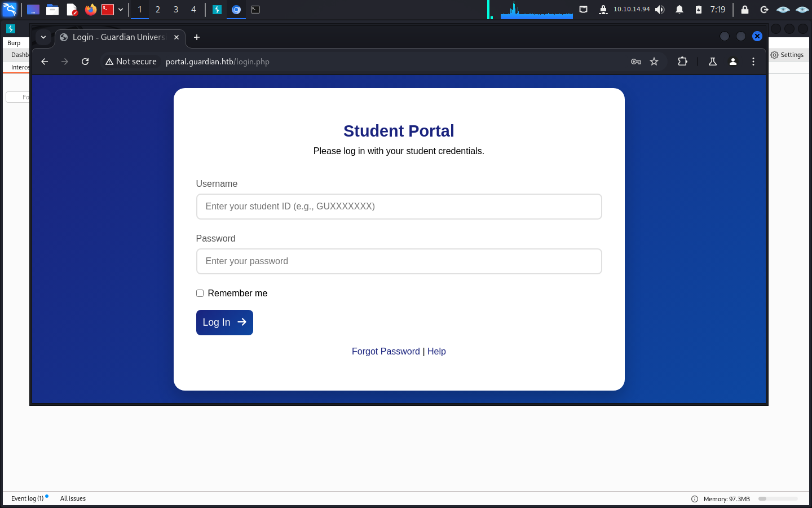Open the browser extensions puzzle icon
The height and width of the screenshot is (508, 812).
click(683, 62)
